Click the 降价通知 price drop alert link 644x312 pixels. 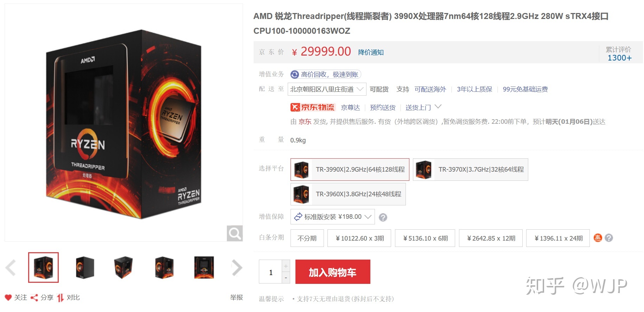pos(371,52)
